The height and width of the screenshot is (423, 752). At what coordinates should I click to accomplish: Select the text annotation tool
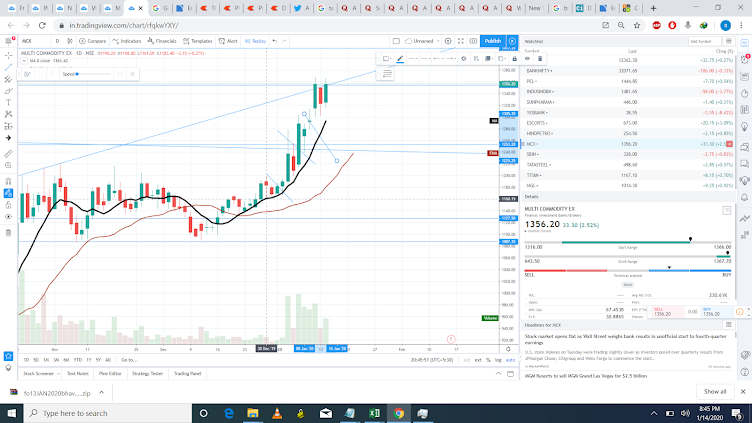(x=8, y=103)
